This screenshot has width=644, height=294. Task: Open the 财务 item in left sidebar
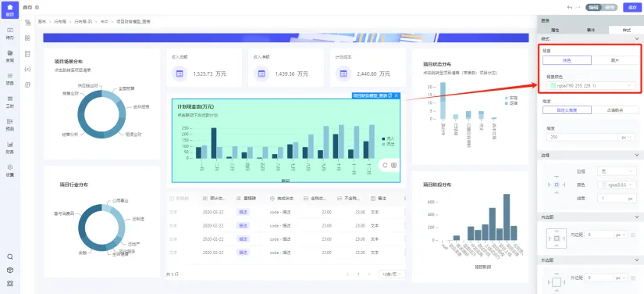(10, 147)
